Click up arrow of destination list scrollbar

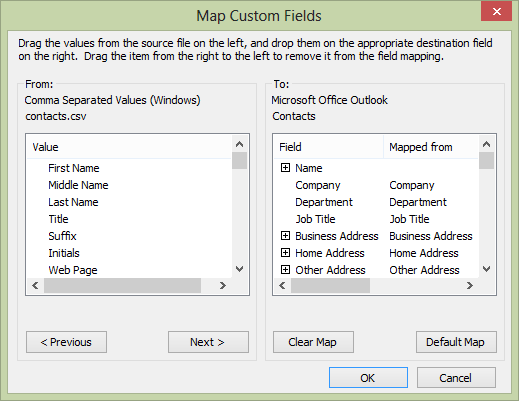click(x=487, y=144)
